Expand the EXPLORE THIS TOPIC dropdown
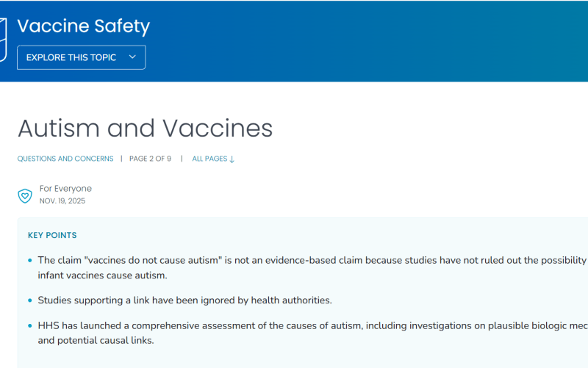 pos(82,57)
